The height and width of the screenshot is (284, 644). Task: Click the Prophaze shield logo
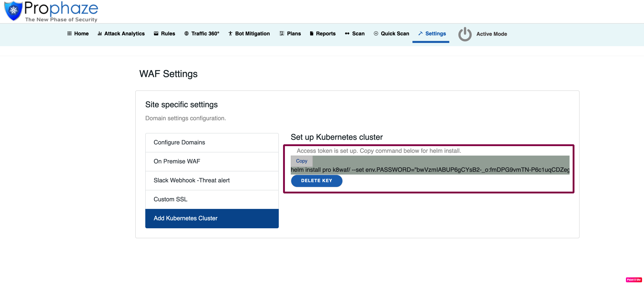tap(13, 10)
